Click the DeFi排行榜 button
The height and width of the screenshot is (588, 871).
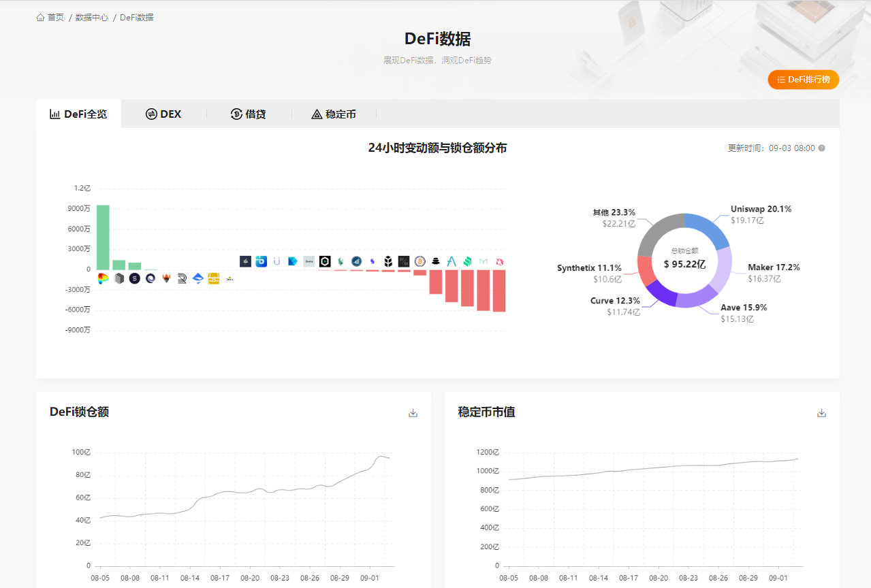click(803, 80)
